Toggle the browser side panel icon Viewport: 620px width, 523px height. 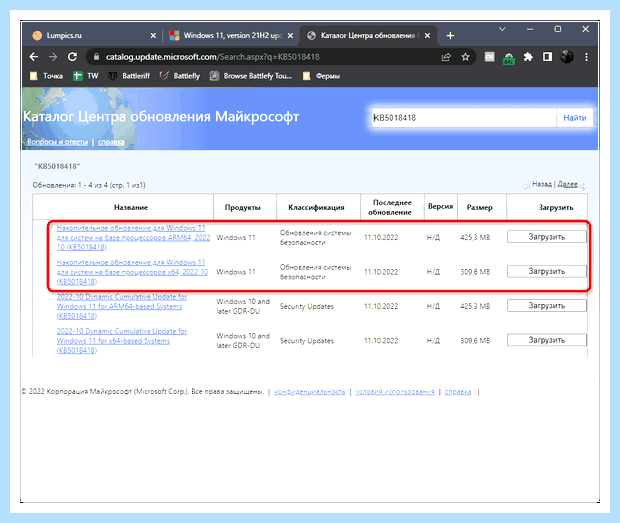click(x=547, y=57)
